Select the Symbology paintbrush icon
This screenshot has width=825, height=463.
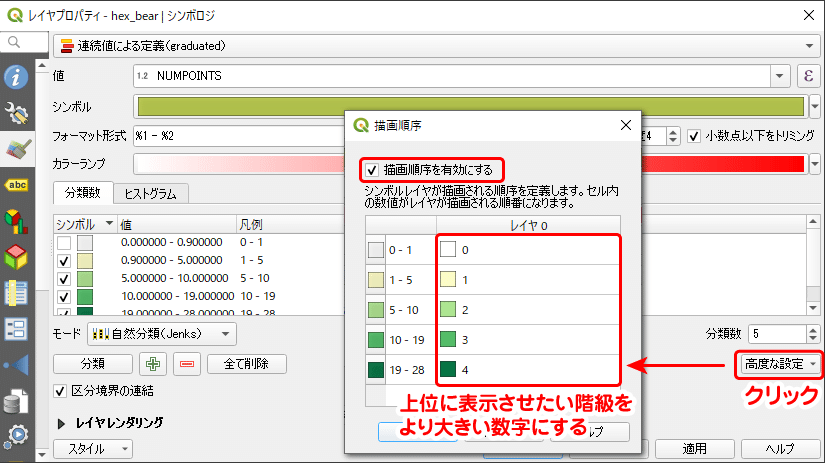click(17, 149)
